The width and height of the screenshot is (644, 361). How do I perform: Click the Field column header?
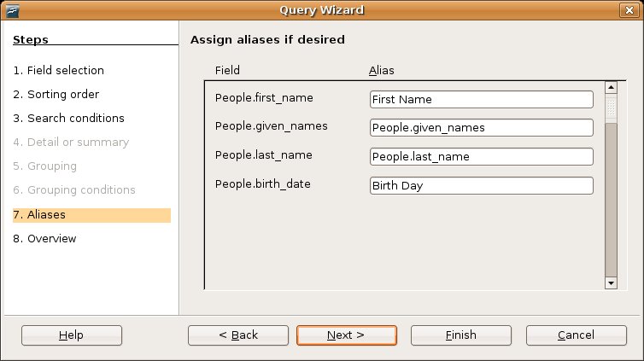[227, 71]
